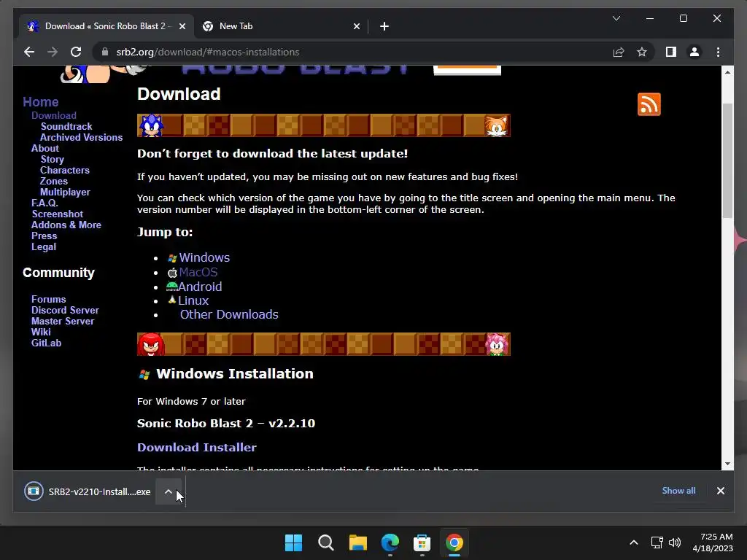The width and height of the screenshot is (747, 560).
Task: Jump to Android section
Action: tap(200, 287)
